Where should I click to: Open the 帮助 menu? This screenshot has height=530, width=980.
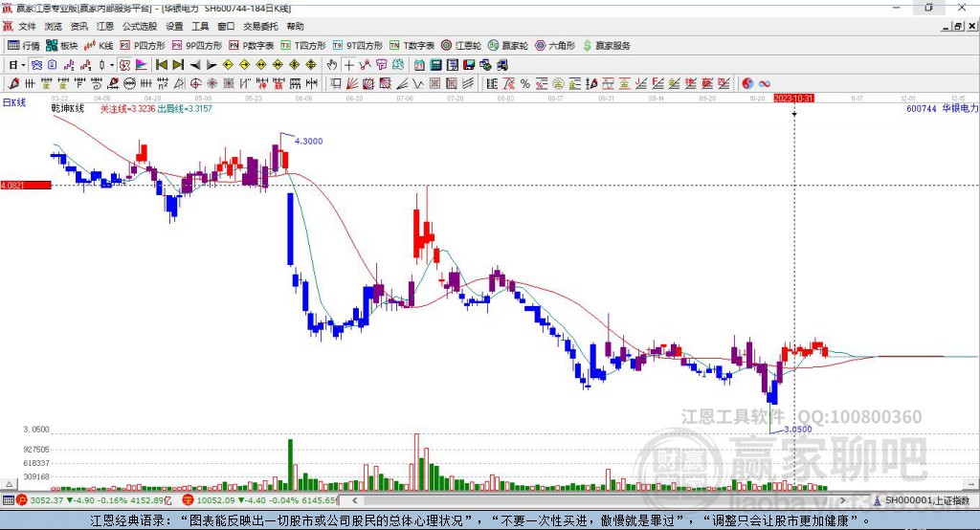295,26
